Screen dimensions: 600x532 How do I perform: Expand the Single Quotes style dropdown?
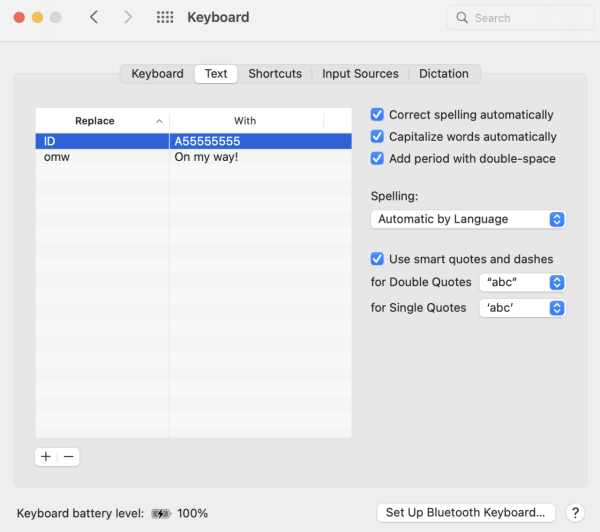(523, 308)
